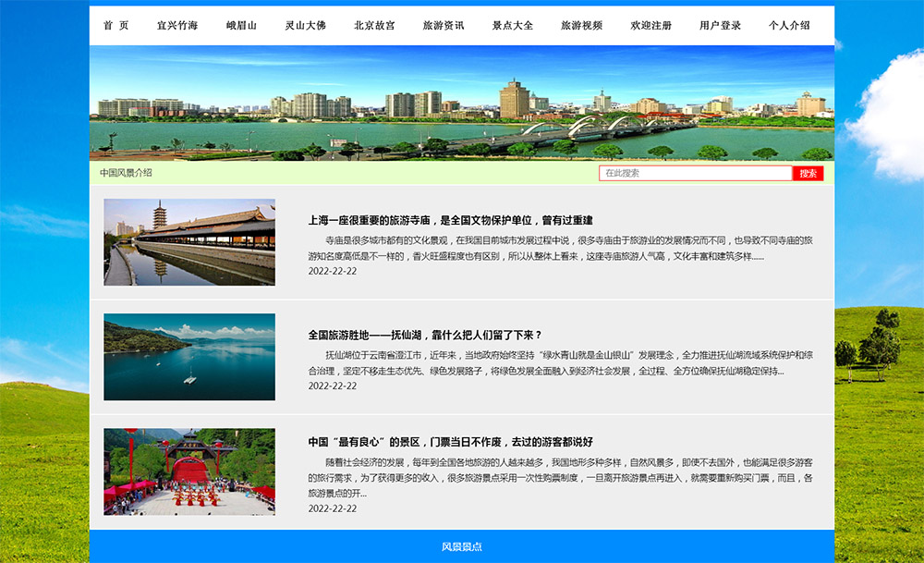Screen dimensions: 924x563
Task: Click the date under the 抚仙湖 article
Action: pyautogui.click(x=333, y=386)
